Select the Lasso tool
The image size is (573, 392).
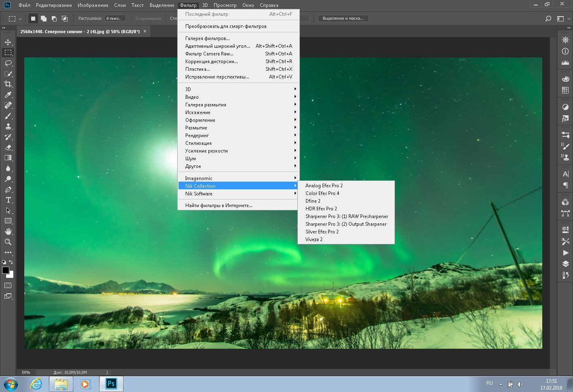pos(8,63)
